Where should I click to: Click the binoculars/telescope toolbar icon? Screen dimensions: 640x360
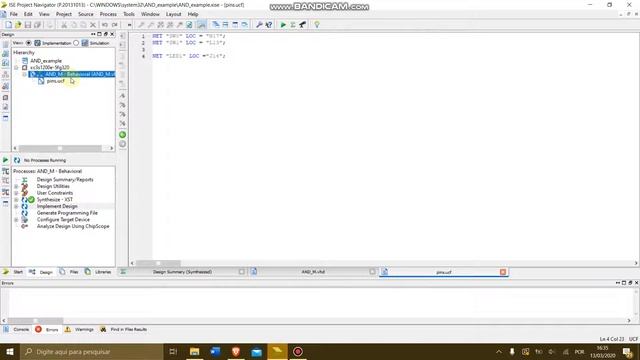tap(302, 25)
